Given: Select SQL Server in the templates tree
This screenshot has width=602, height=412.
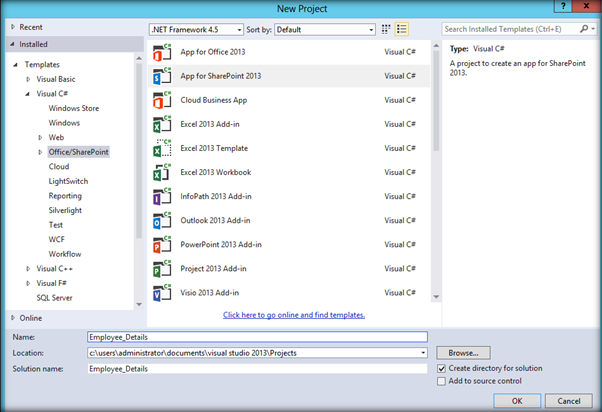Looking at the screenshot, I should click(x=55, y=298).
